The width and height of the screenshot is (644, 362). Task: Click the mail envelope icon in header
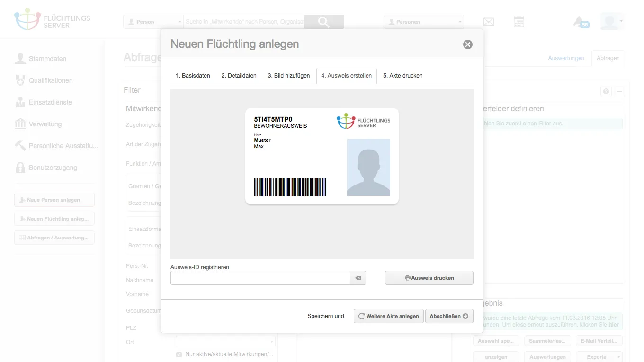coord(489,22)
